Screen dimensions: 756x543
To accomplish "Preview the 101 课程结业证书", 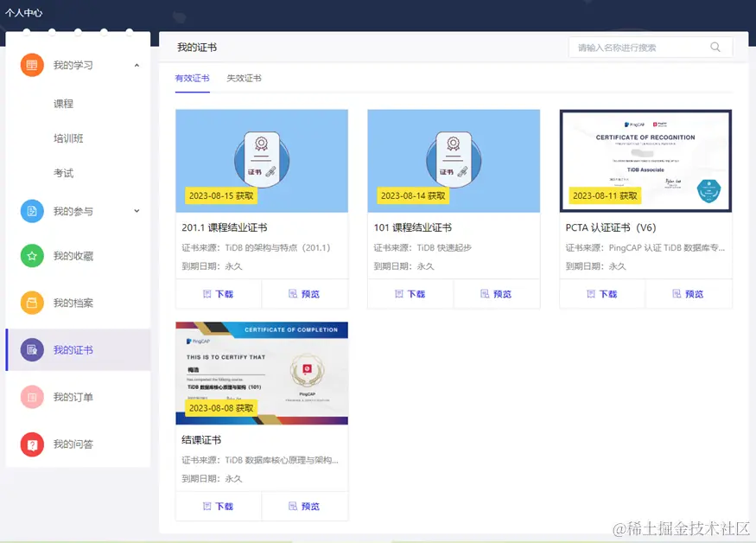I will click(x=496, y=294).
